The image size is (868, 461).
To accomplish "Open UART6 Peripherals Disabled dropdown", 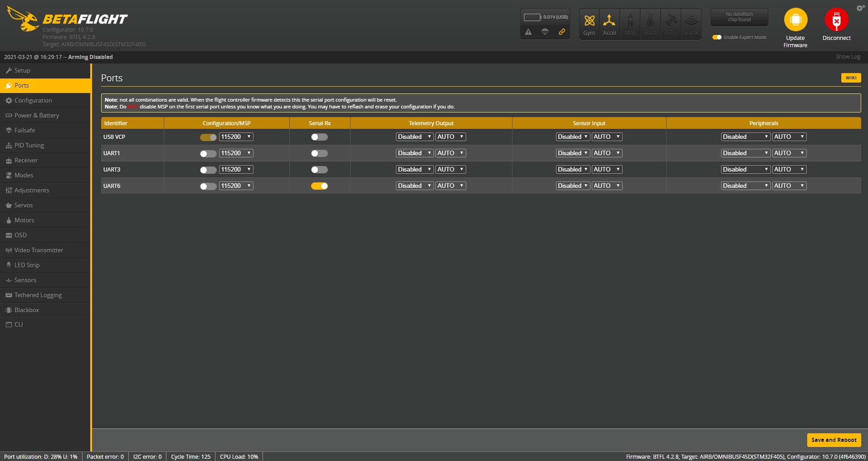I will pyautogui.click(x=746, y=186).
